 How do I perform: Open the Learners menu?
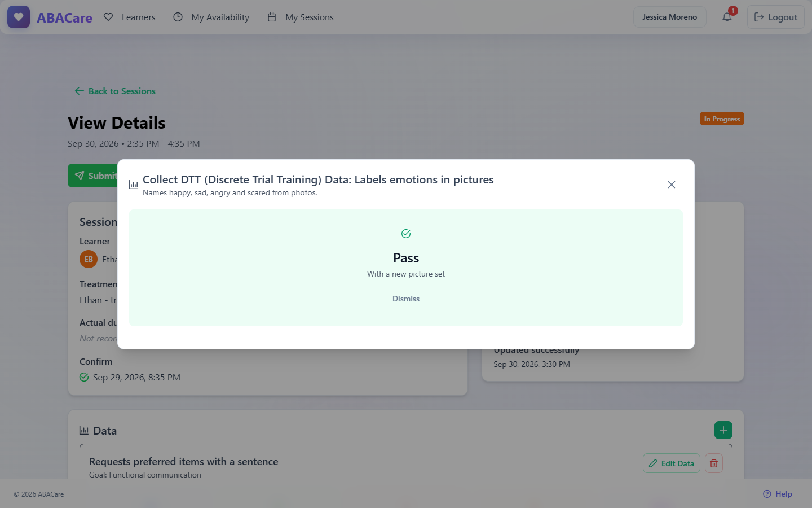click(x=130, y=17)
